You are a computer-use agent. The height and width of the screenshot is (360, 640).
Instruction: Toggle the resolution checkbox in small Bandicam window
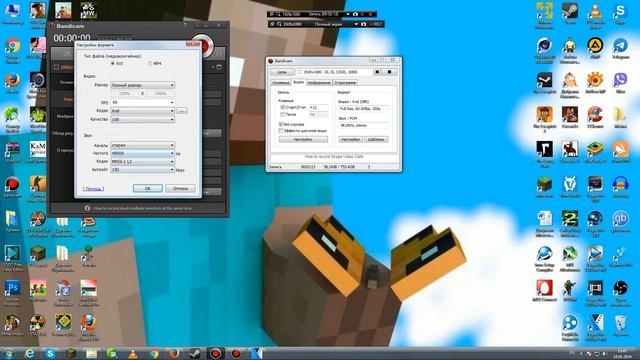300,72
